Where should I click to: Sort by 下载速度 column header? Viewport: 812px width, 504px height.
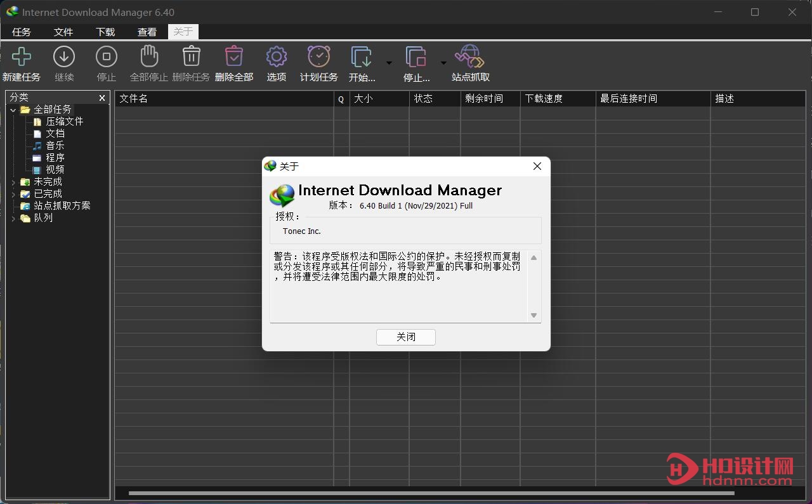[558, 99]
